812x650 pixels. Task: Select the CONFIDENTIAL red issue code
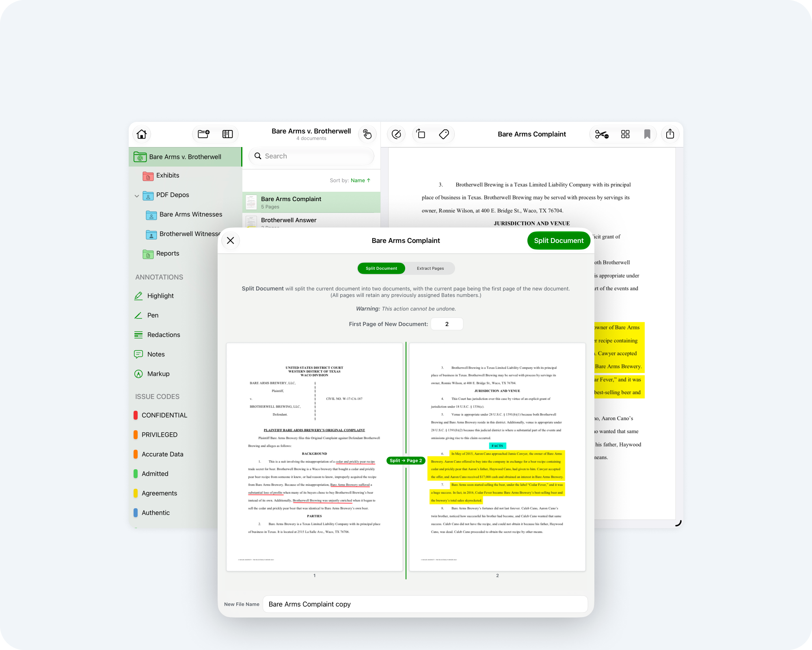point(161,415)
